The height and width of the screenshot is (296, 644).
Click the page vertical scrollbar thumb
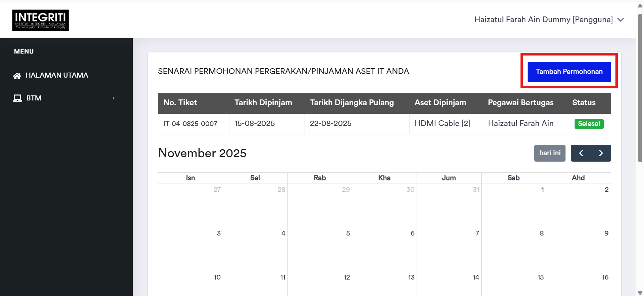click(x=640, y=87)
